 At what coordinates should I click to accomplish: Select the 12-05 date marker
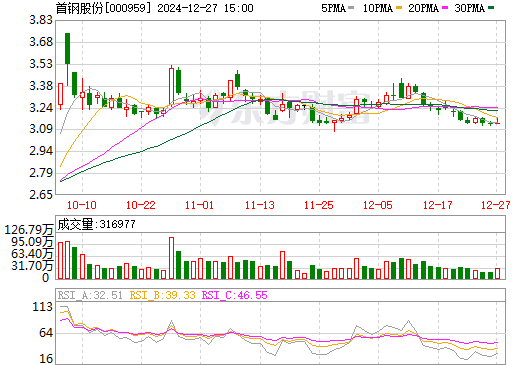tap(378, 205)
